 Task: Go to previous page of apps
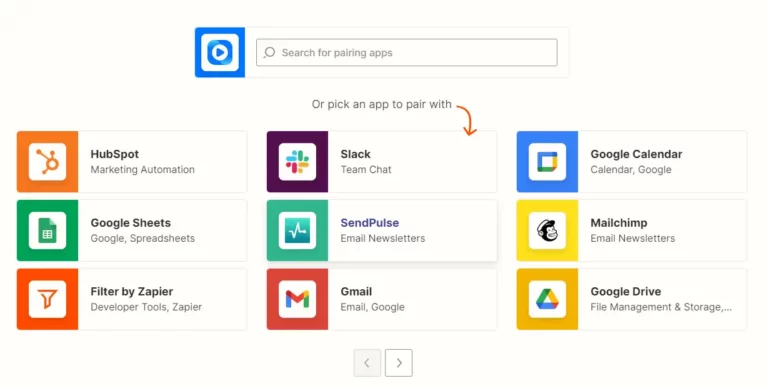click(x=367, y=363)
